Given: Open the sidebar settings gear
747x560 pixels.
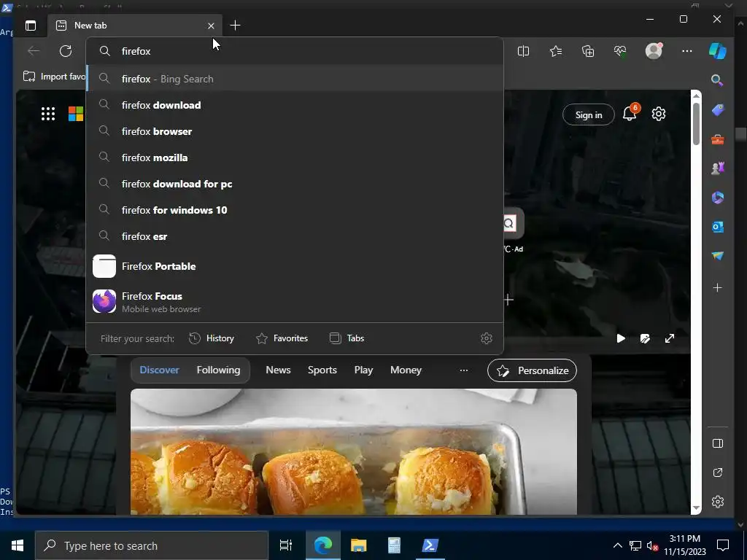Looking at the screenshot, I should tap(718, 502).
